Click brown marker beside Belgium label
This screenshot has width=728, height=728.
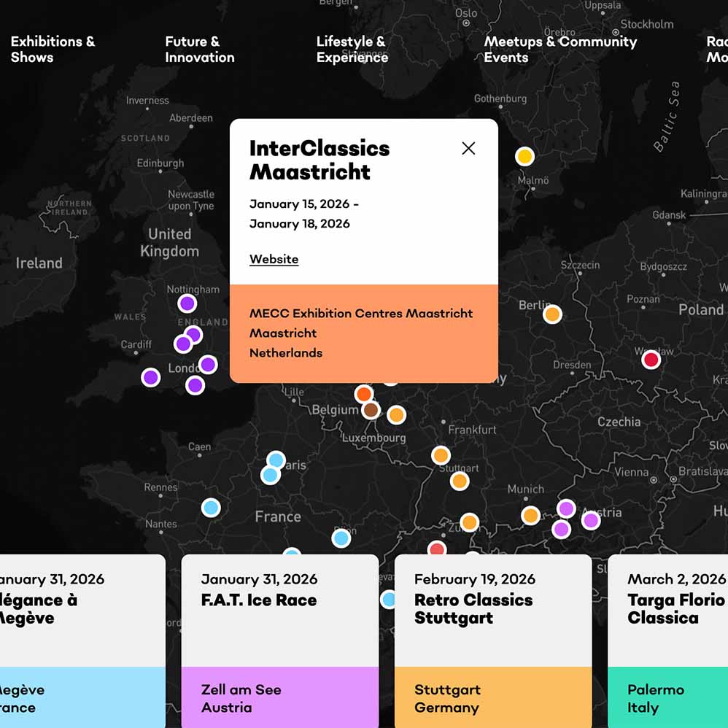(x=371, y=410)
